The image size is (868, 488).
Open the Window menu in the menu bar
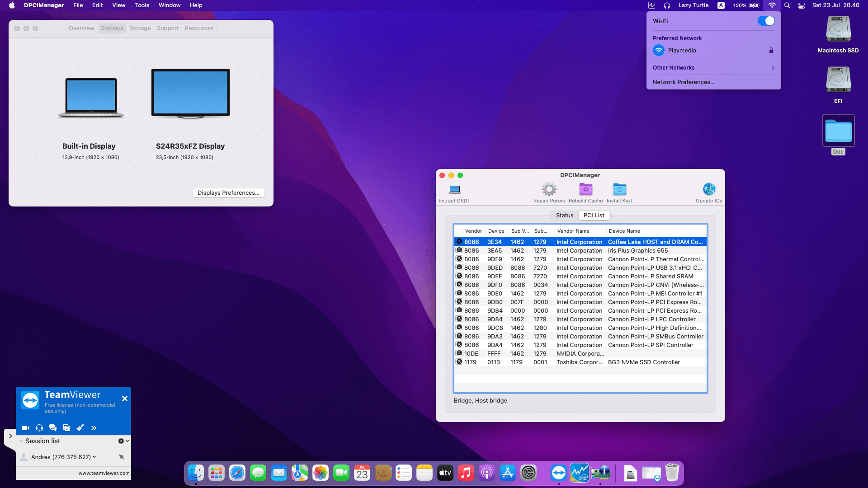click(x=170, y=5)
